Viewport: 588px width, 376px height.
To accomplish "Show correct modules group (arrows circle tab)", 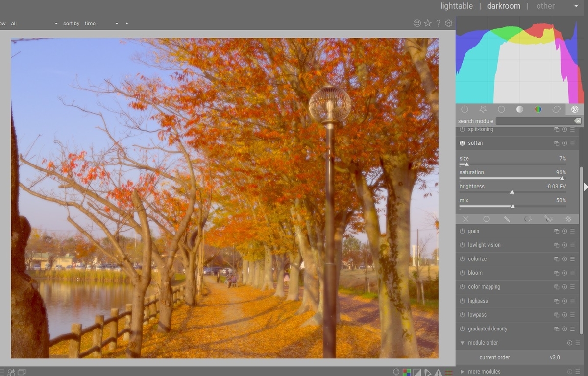I will (x=557, y=109).
